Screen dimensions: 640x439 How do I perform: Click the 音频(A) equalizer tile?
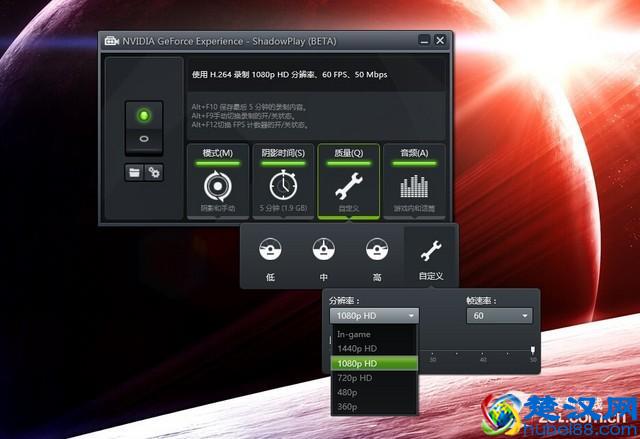click(414, 181)
